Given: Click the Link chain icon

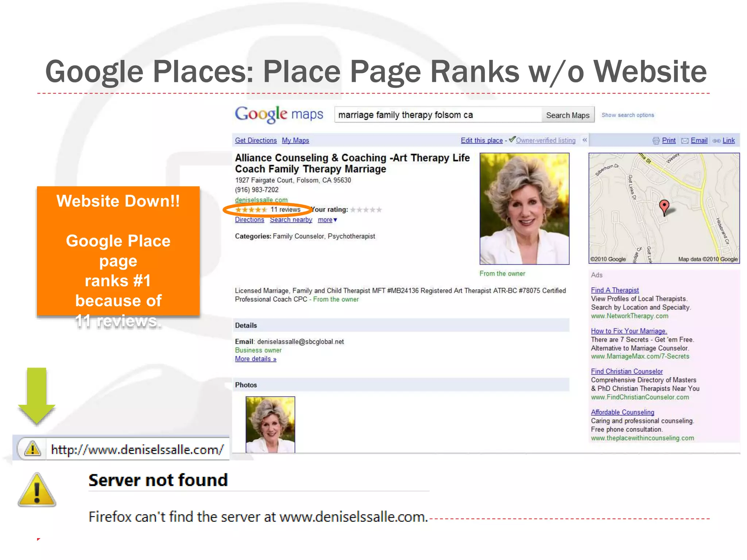Looking at the screenshot, I should [x=716, y=141].
